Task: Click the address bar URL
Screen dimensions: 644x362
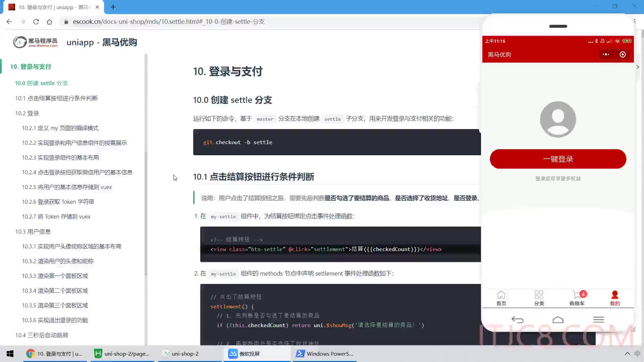Action: pos(169,22)
